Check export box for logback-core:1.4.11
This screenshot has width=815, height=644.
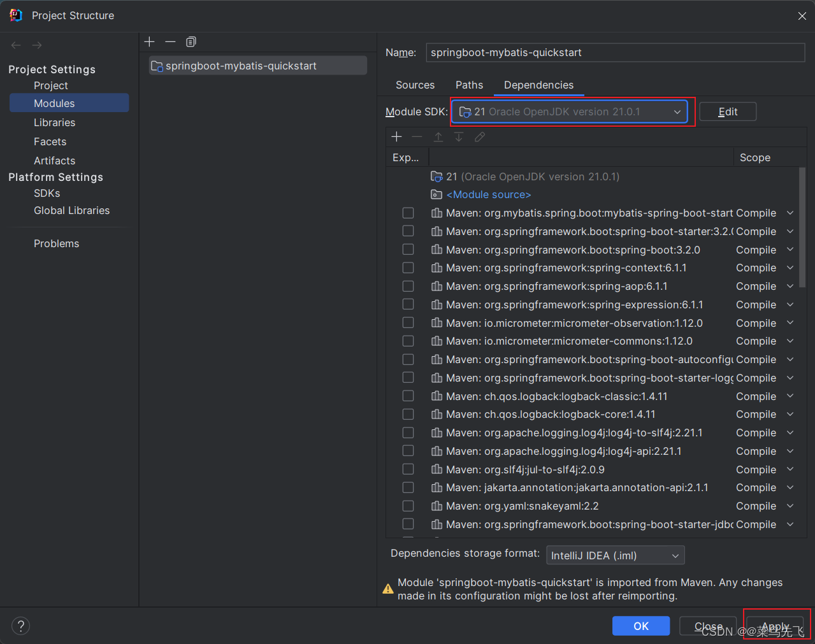408,414
